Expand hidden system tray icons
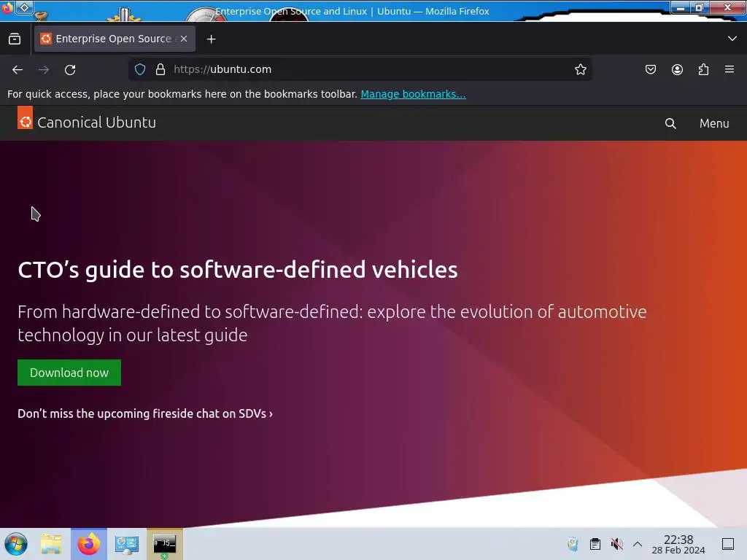 (638, 544)
